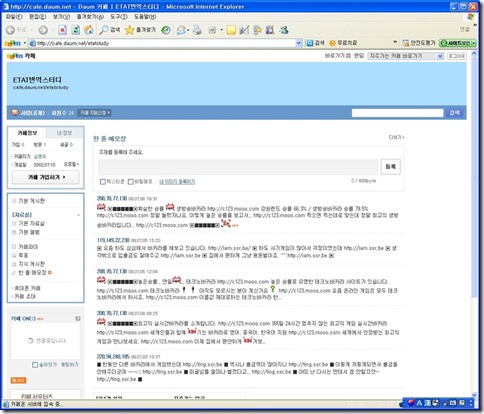Click the Messenger people toolbar icon
Screen dimensions: 484x414
[x=284, y=30]
